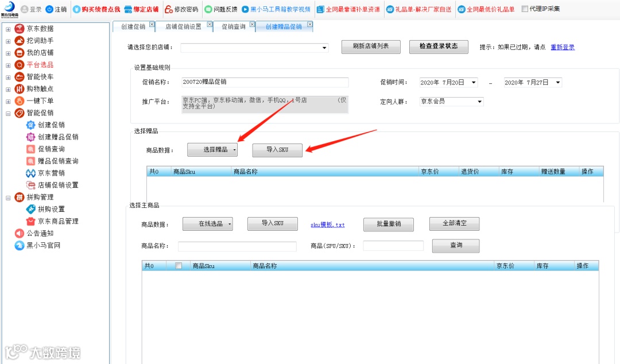620x364 pixels.
Task: Collapse the 拼购管理 tree node
Action: point(8,198)
